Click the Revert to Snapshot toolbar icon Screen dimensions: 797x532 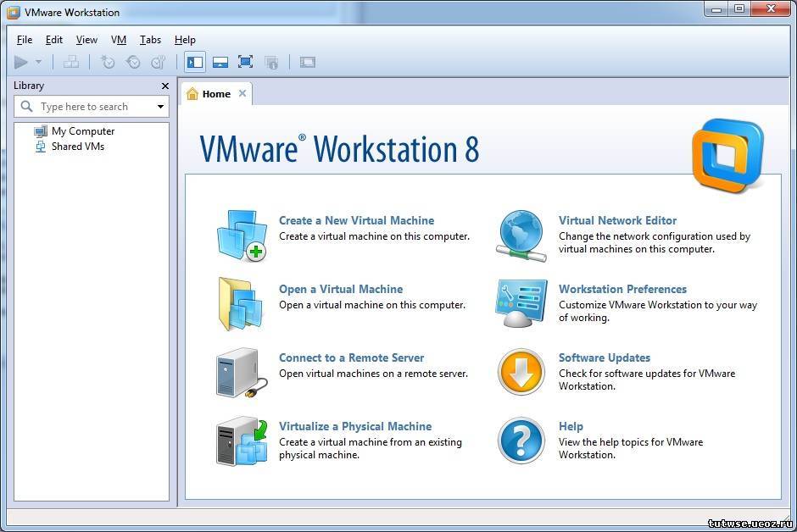click(x=133, y=63)
